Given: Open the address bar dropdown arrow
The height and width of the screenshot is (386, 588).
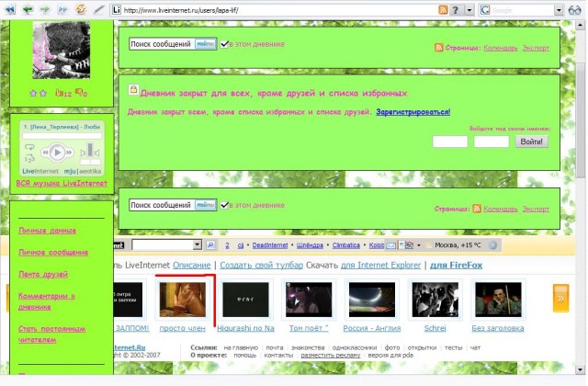Looking at the screenshot, I should point(469,10).
